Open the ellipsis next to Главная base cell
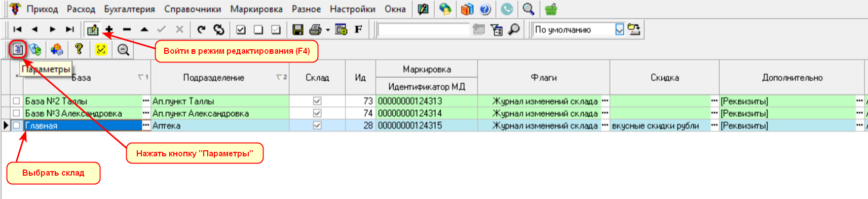868x199 pixels. (146, 125)
